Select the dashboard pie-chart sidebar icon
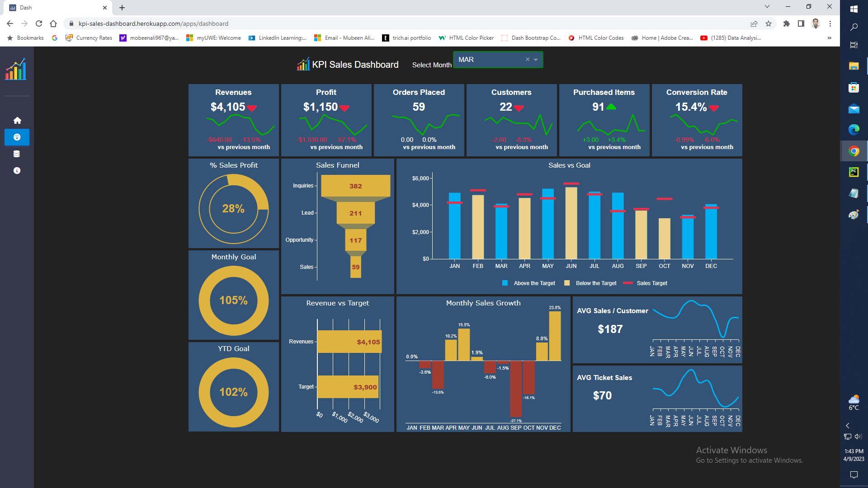The width and height of the screenshot is (868, 488). point(17,137)
